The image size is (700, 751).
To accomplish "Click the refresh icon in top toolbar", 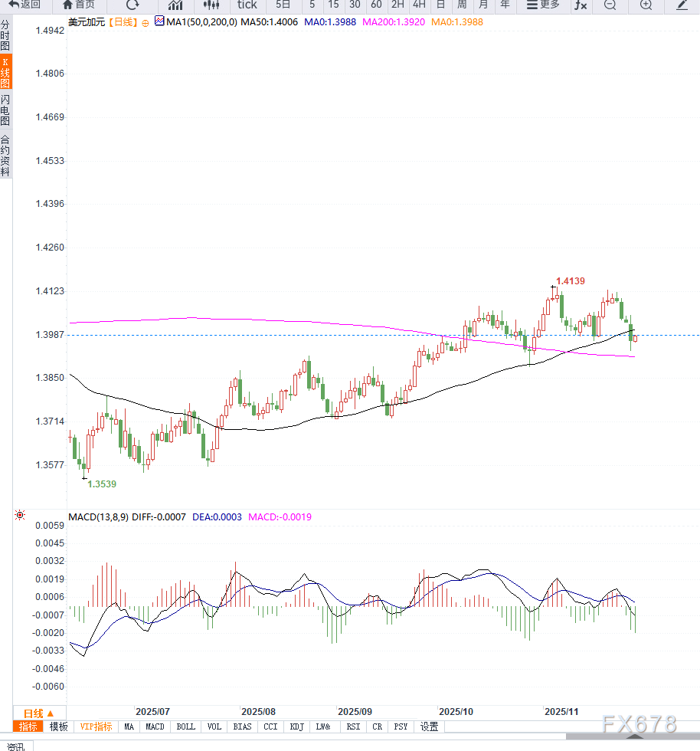I will tap(133, 5).
